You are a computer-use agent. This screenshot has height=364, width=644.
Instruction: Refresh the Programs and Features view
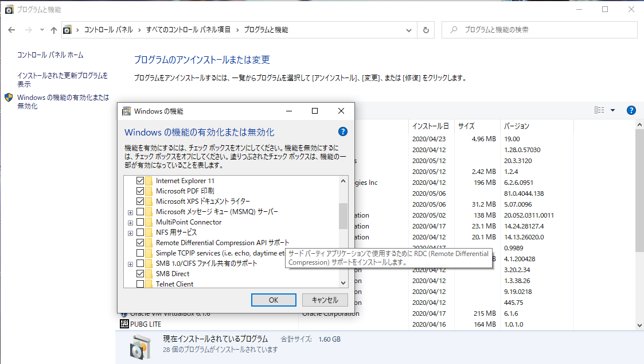tap(426, 30)
